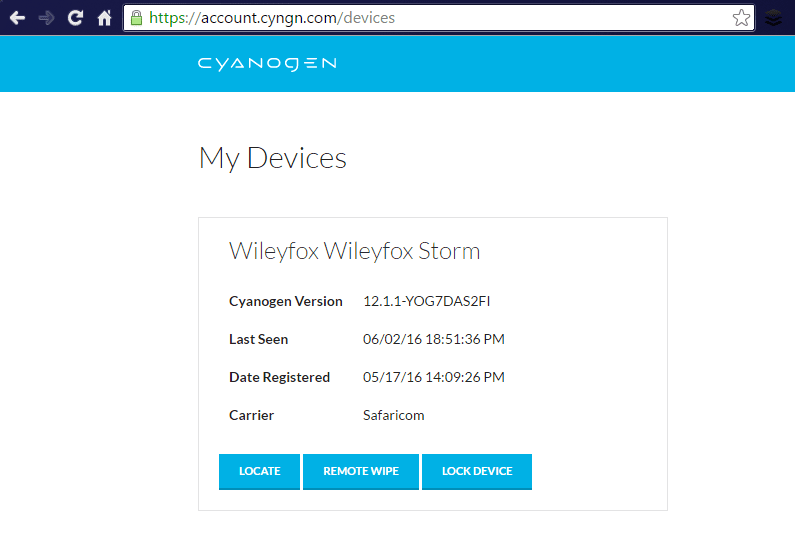Select the Last Seen label
Image resolution: width=795 pixels, height=559 pixels.
click(259, 339)
